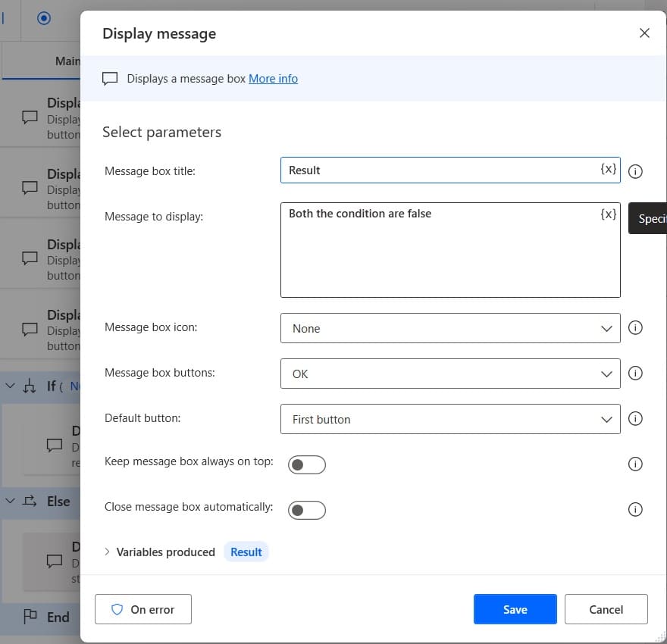Open the Default button dropdown

point(450,419)
